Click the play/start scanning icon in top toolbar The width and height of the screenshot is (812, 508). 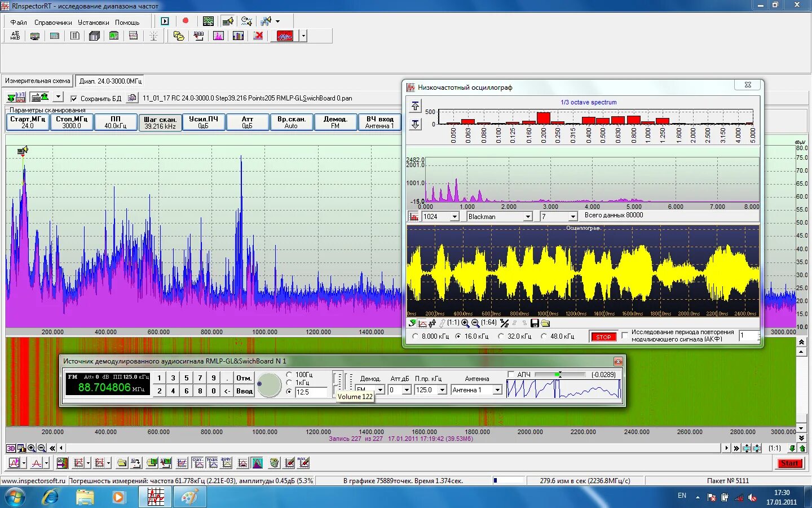(165, 21)
